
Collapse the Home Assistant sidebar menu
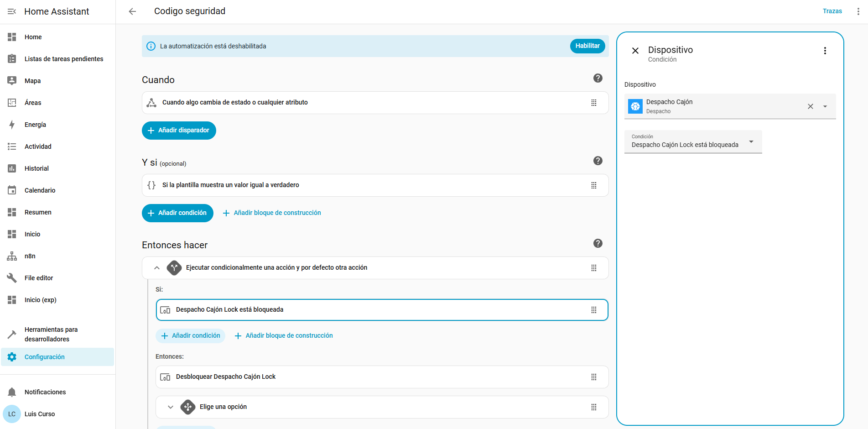(12, 11)
